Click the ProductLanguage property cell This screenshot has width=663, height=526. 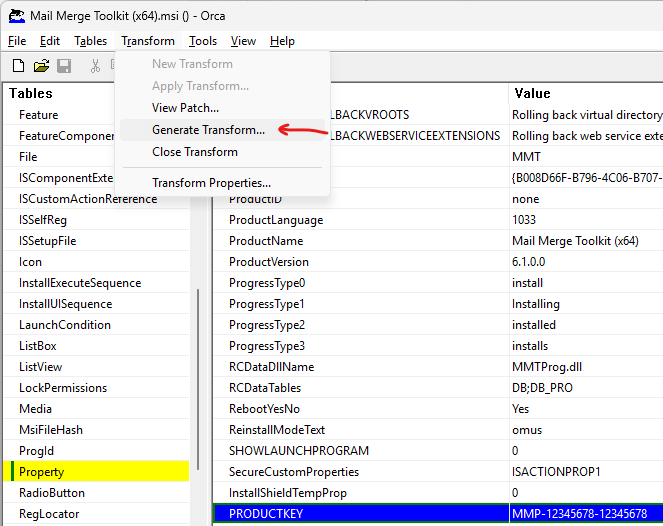(x=361, y=220)
